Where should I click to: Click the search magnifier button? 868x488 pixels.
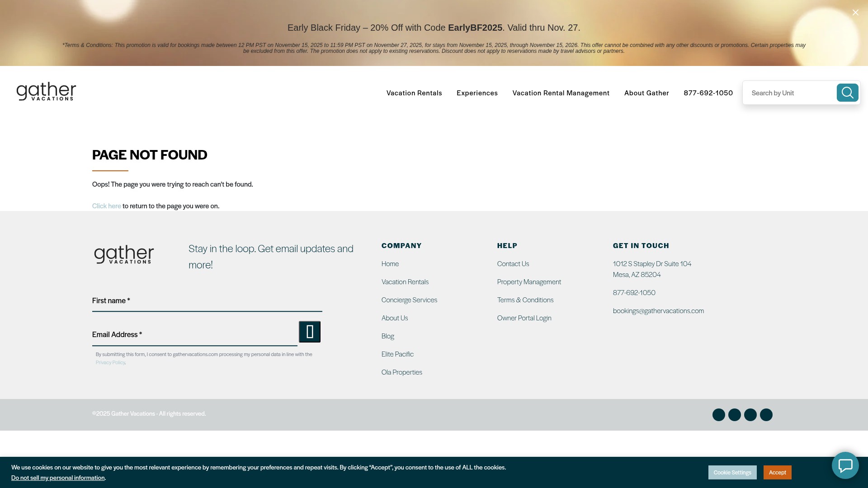847,93
